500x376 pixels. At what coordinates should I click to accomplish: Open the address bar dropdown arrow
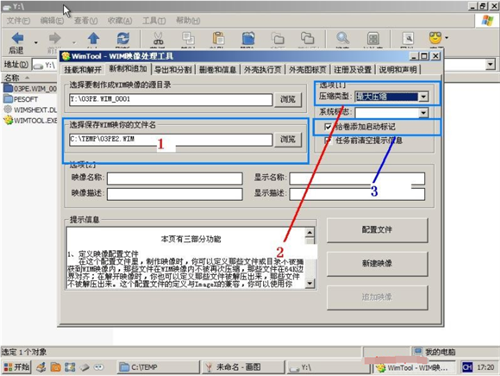pos(490,64)
